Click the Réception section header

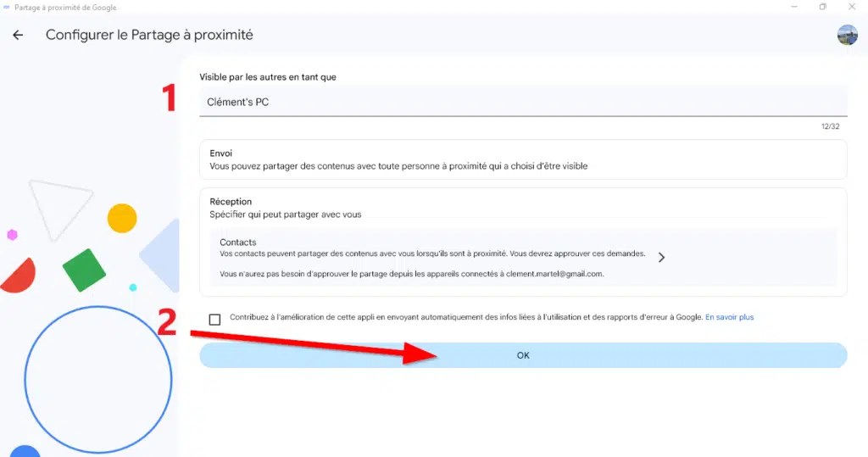point(231,202)
